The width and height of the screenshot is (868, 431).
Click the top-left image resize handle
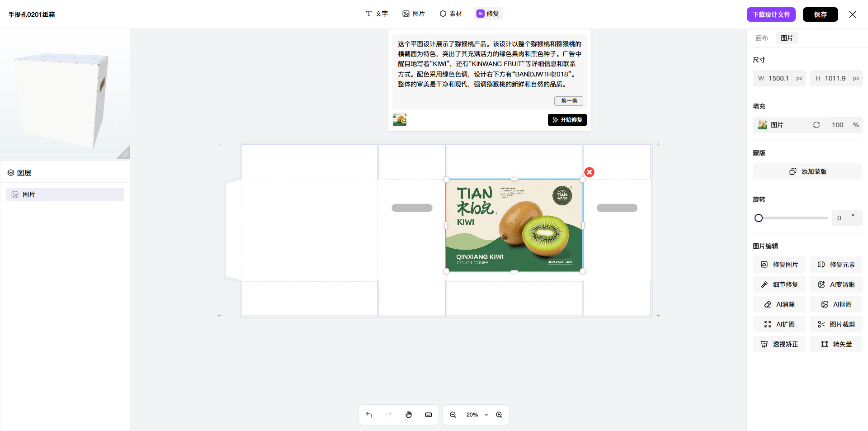pyautogui.click(x=446, y=180)
